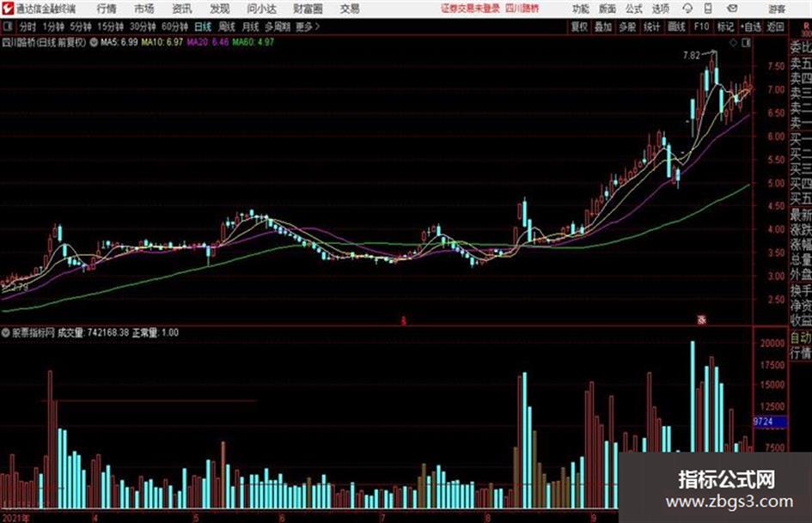Click the MA5: 6.99 indicator label

click(x=119, y=42)
